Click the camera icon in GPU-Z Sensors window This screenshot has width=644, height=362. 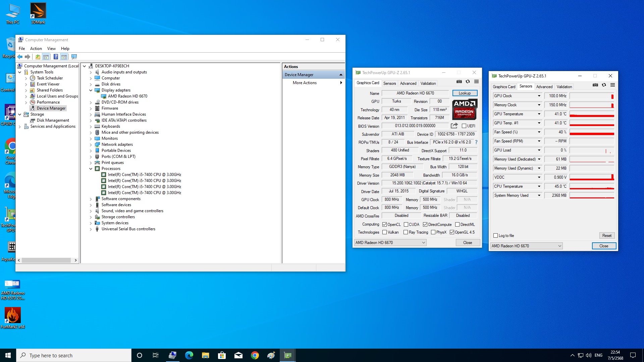595,85
